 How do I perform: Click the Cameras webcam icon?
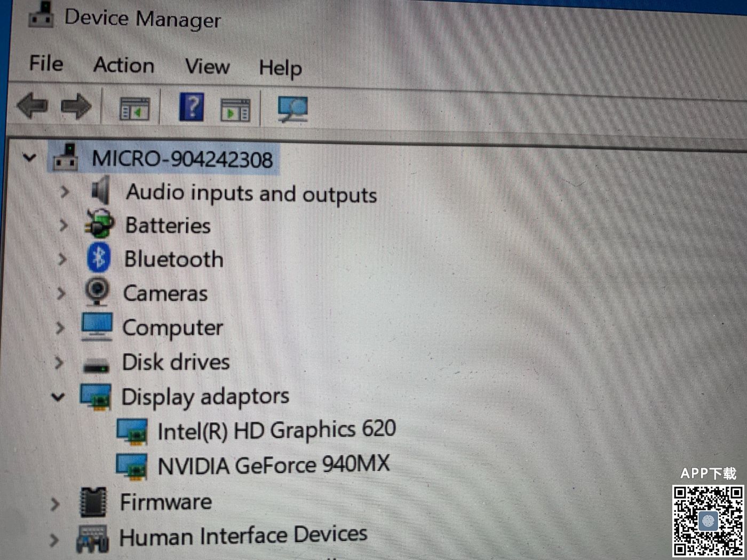click(97, 292)
